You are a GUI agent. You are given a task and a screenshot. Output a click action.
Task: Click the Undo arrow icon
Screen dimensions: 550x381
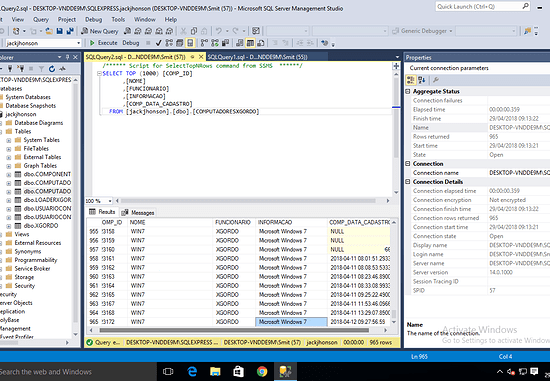(219, 31)
